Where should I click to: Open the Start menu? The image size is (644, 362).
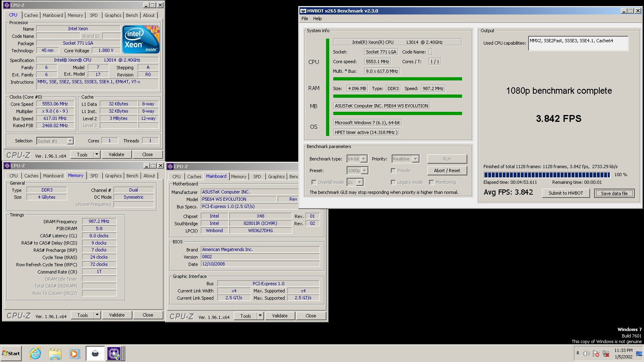click(11, 354)
